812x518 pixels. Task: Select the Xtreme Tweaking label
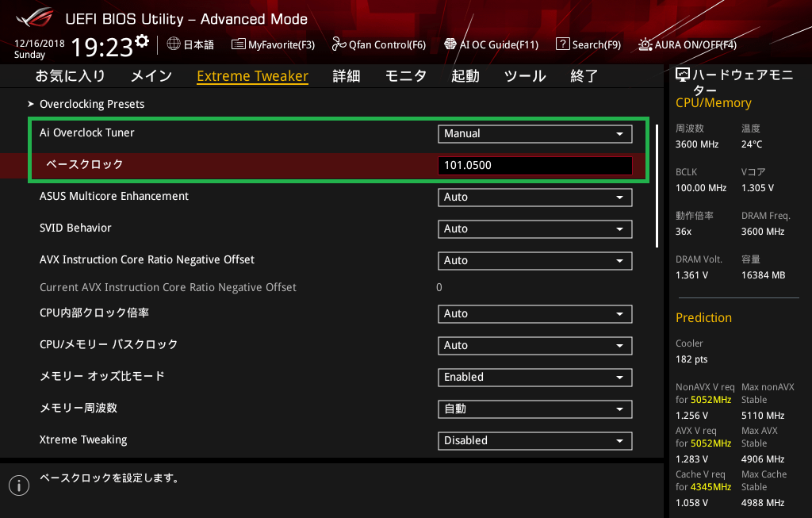pos(83,439)
